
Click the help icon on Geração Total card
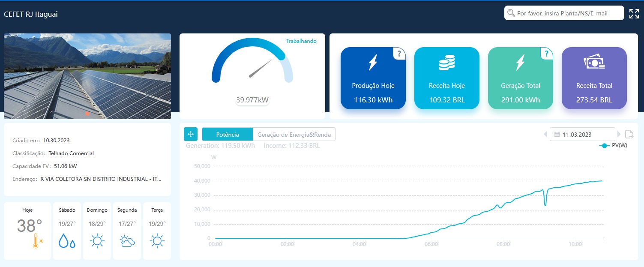(x=546, y=54)
